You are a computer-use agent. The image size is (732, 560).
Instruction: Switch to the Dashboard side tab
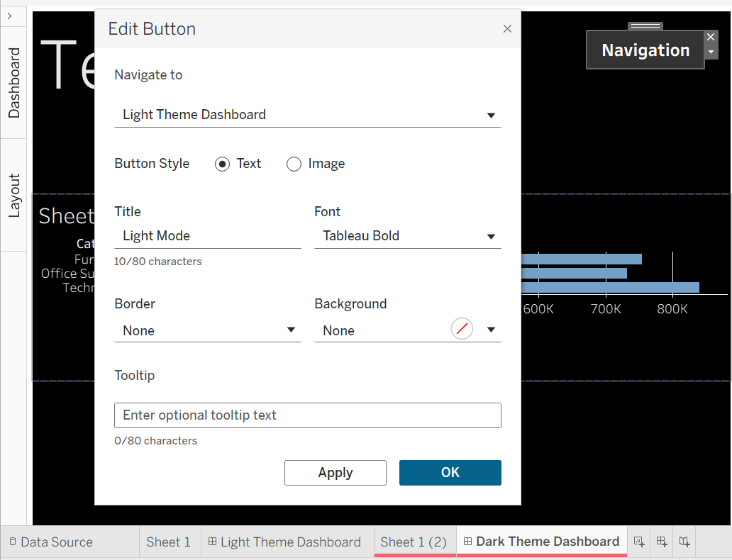(x=14, y=83)
